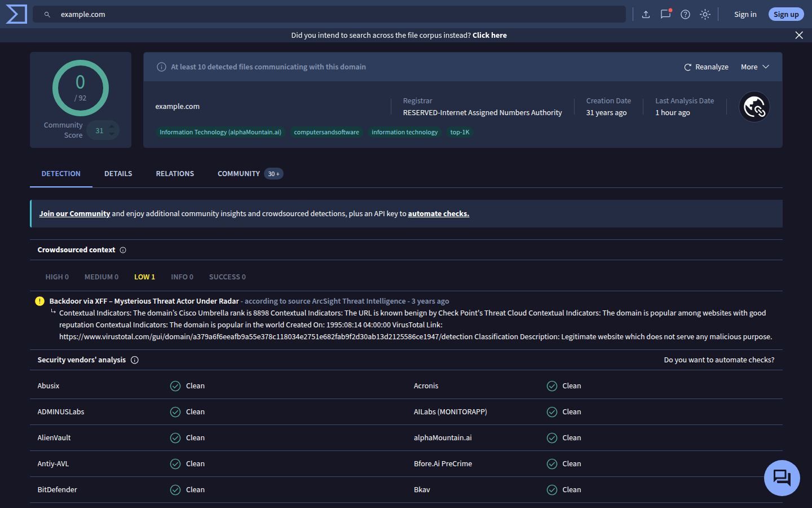
Task: Click Acronis clean checkmark icon
Action: point(552,386)
